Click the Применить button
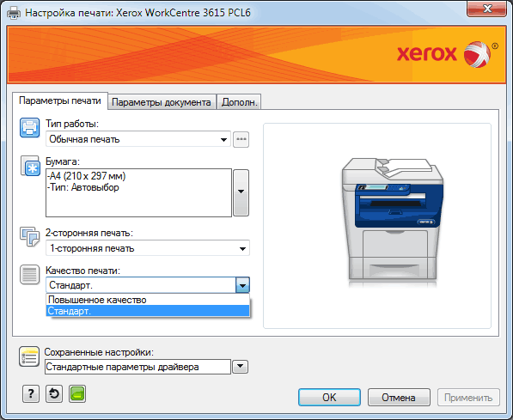The height and width of the screenshot is (420, 513). (x=468, y=397)
